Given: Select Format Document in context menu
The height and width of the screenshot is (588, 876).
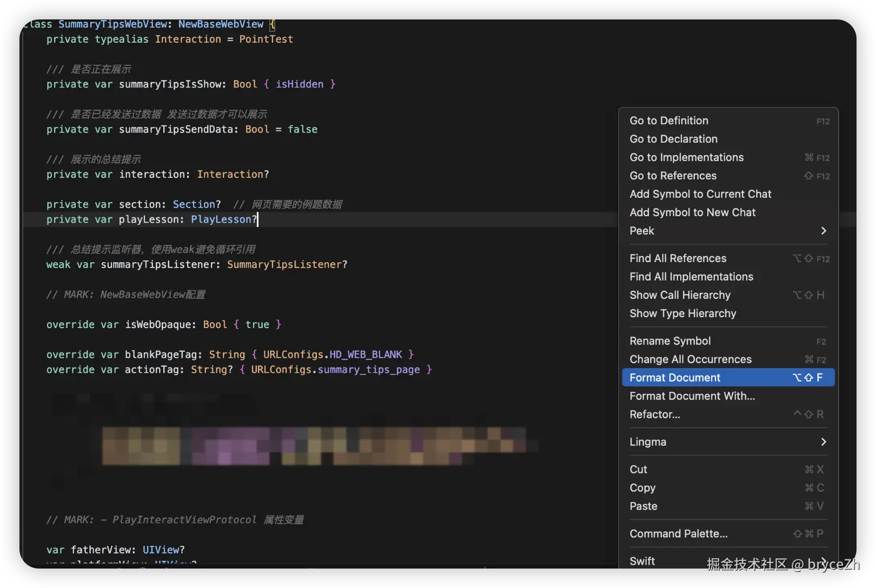Looking at the screenshot, I should tap(675, 378).
